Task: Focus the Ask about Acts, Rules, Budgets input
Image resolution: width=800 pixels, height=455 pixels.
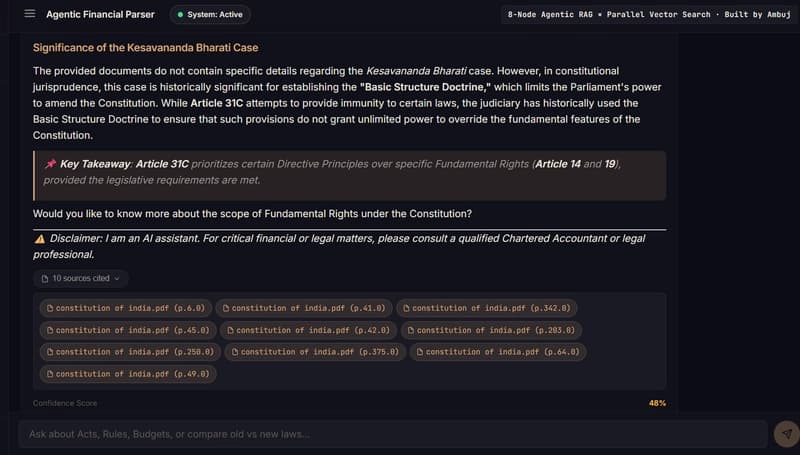Action: [x=393, y=434]
